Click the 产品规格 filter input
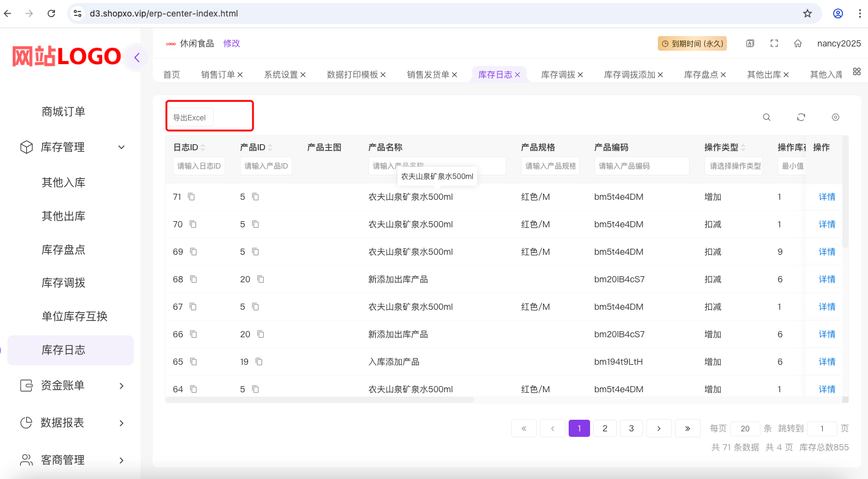The width and height of the screenshot is (868, 479). [550, 166]
